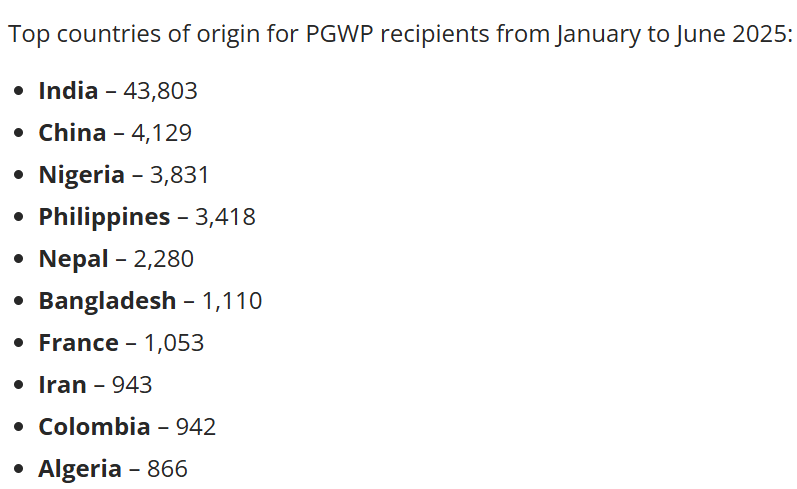
Task: Click the number 1,053 beside France
Action: pos(174,343)
